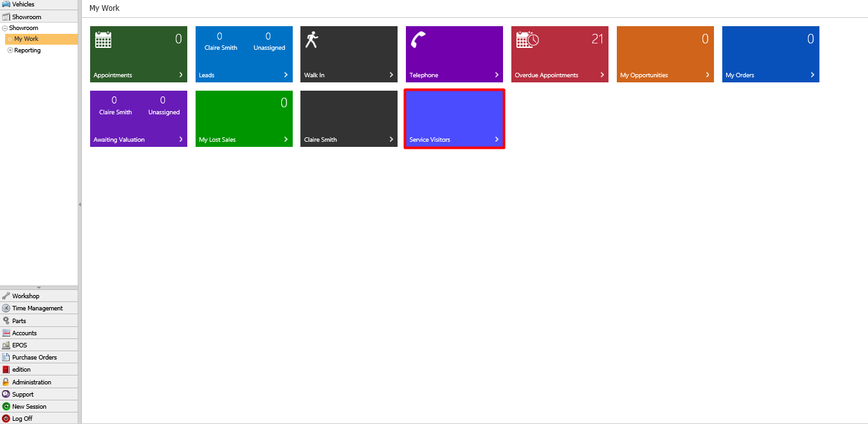Click the red edition book icon

6,369
